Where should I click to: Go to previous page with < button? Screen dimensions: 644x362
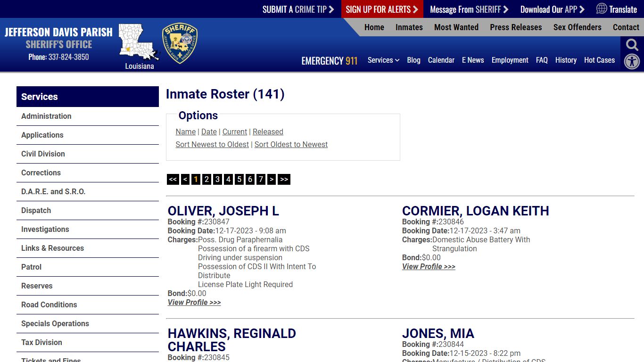pyautogui.click(x=185, y=179)
